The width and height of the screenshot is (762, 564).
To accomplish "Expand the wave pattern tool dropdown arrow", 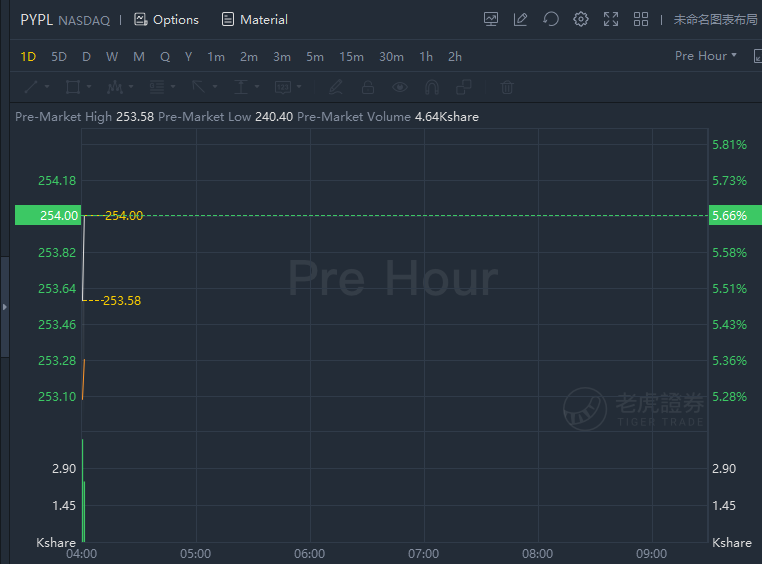I will 131,87.
